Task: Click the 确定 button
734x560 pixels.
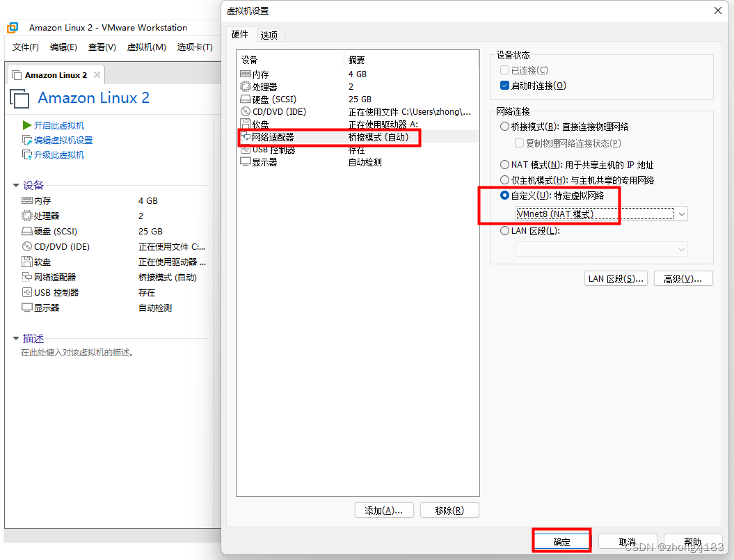Action: [x=561, y=540]
